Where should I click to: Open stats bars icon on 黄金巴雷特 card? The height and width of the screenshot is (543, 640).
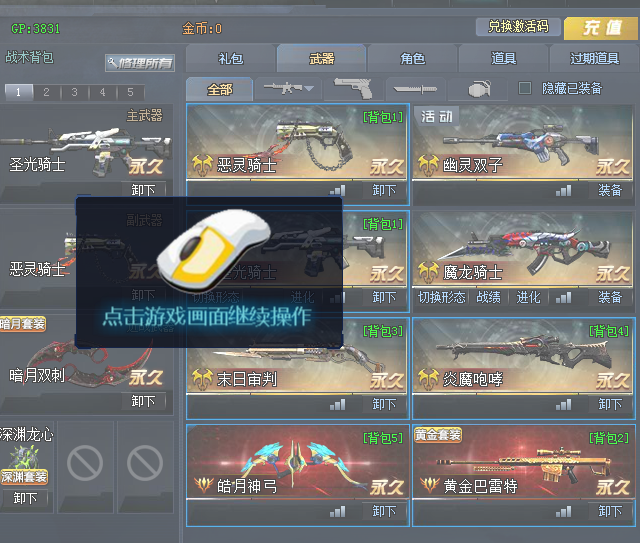564,512
